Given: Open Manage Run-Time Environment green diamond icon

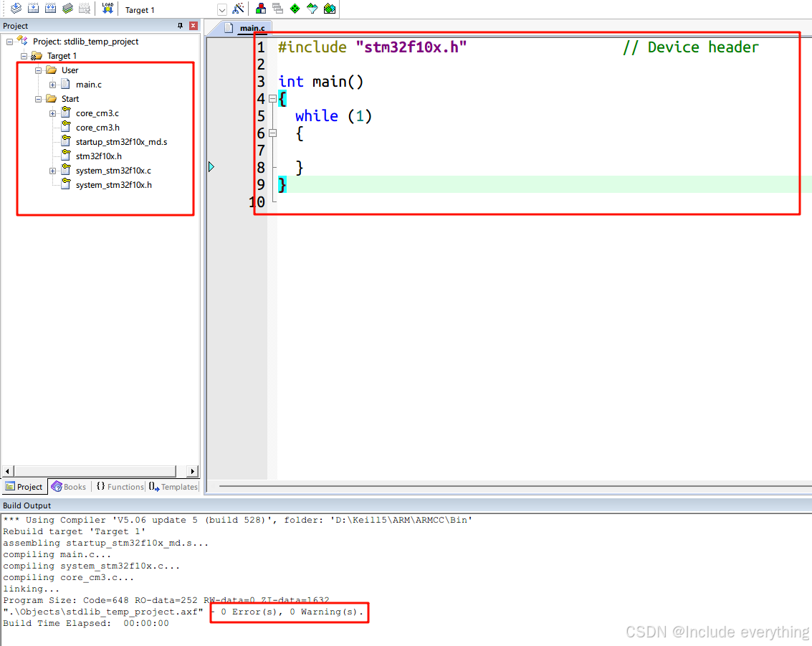Looking at the screenshot, I should (x=295, y=9).
